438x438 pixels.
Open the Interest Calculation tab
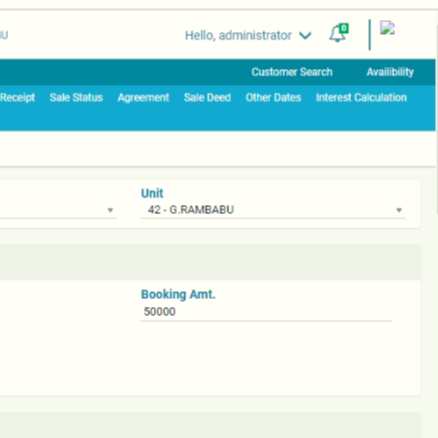tap(361, 97)
